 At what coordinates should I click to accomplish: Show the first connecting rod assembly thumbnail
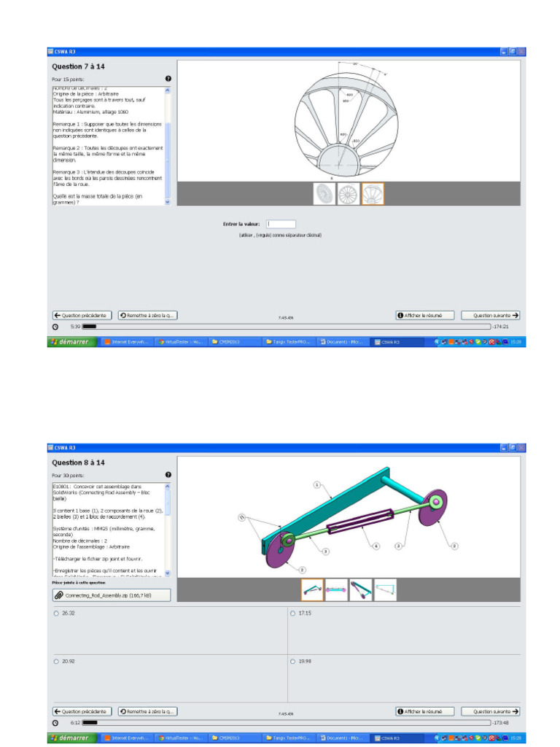312,589
